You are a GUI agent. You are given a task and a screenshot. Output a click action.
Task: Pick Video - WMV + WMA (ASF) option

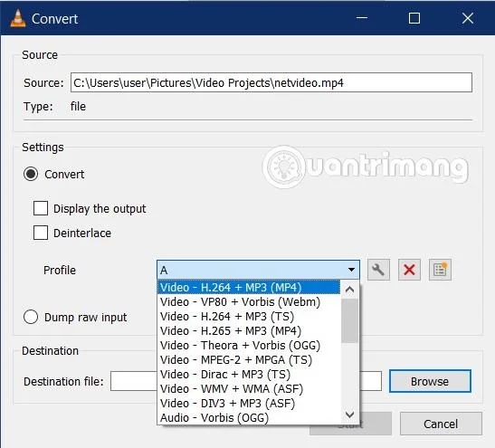tap(249, 389)
